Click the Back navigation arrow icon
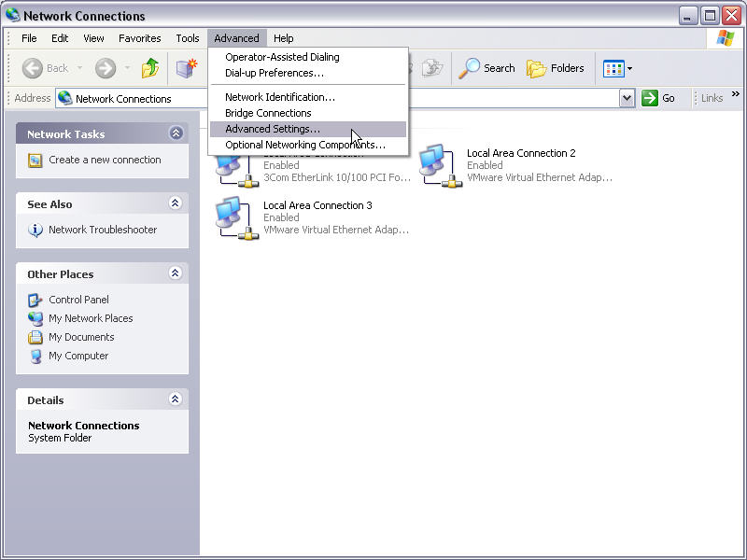The height and width of the screenshot is (560, 747). pyautogui.click(x=33, y=68)
